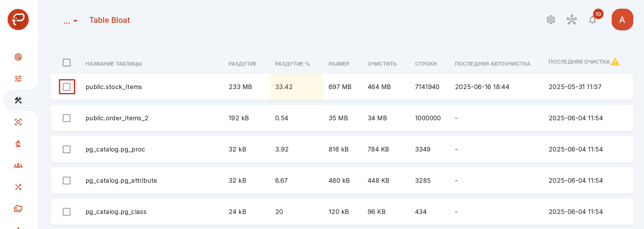Click the 7141940 rows value

coord(427,87)
